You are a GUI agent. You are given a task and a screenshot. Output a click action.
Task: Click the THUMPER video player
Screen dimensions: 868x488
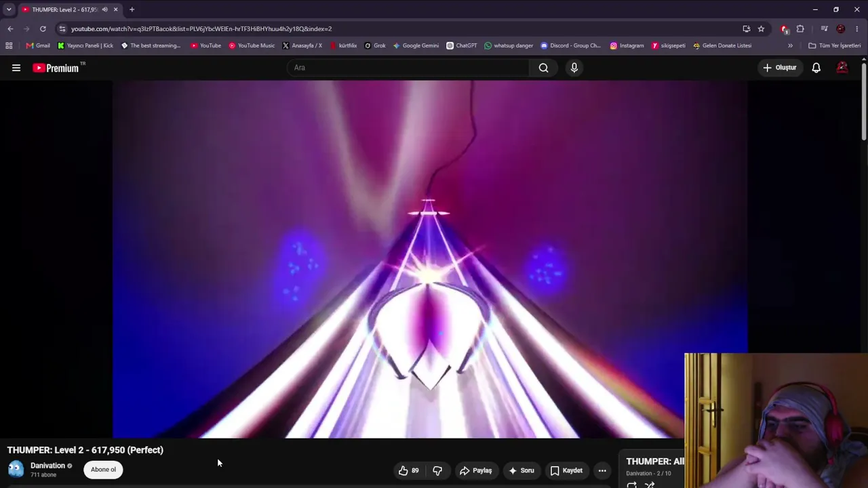point(430,259)
